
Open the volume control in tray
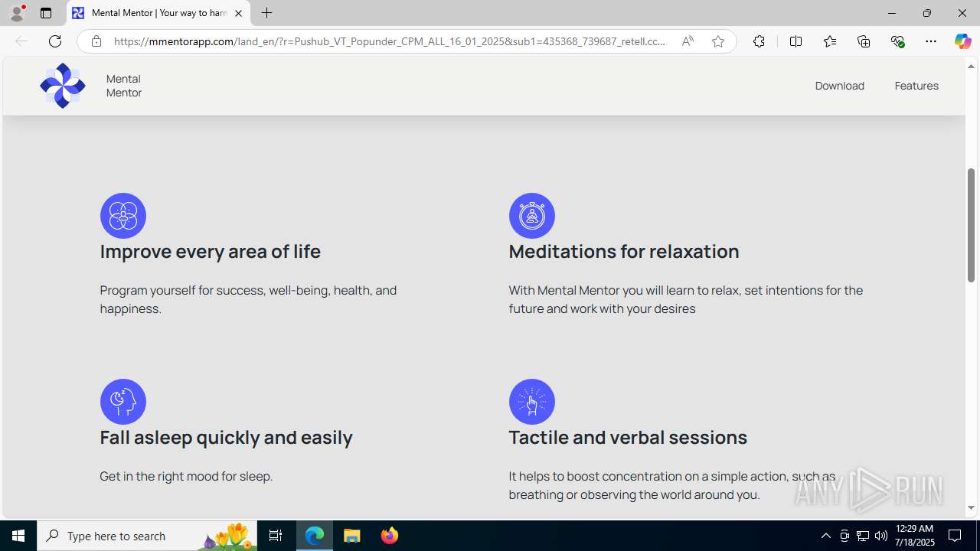tap(880, 536)
